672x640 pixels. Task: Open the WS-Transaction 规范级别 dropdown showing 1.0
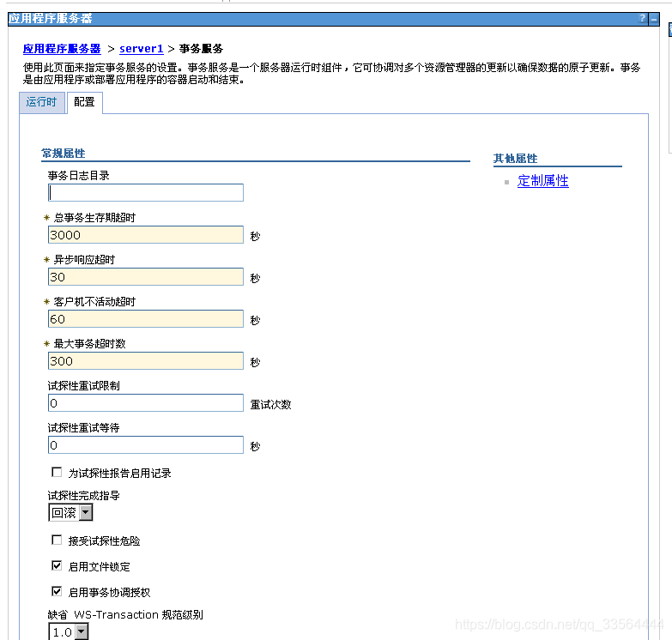click(69, 632)
